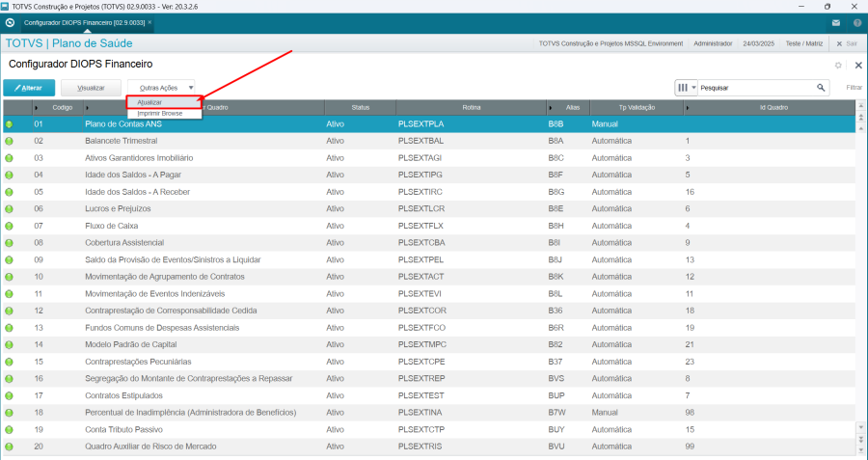Select row Lucros e Prejuízos

tap(429, 208)
